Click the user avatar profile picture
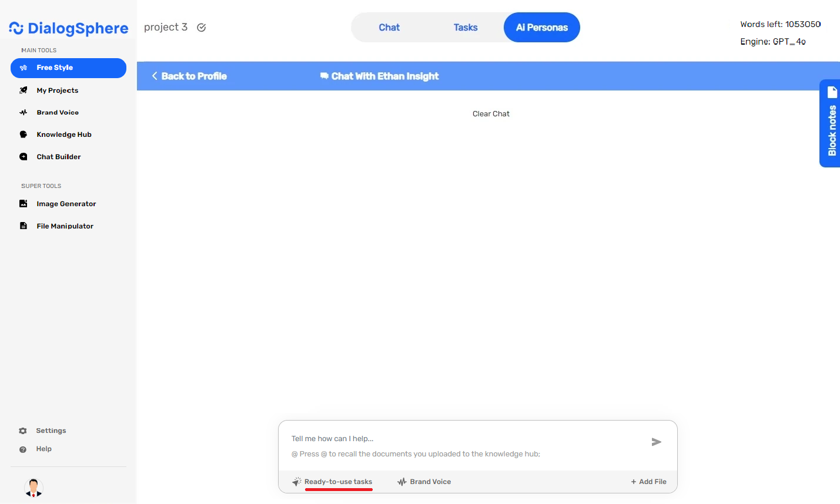Image resolution: width=840 pixels, height=504 pixels. click(34, 488)
